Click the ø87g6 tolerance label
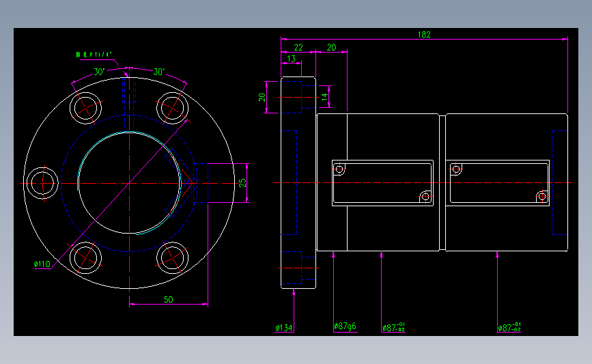Image resolution: width=592 pixels, height=364 pixels. 345,326
